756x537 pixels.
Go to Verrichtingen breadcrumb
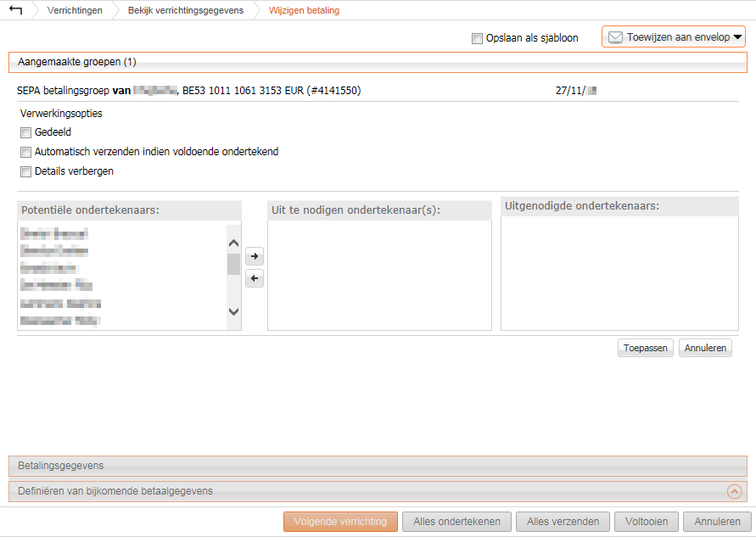point(75,10)
